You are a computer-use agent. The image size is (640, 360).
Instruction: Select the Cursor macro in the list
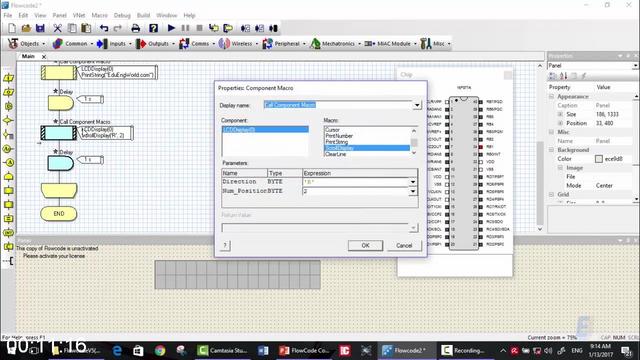coord(332,130)
